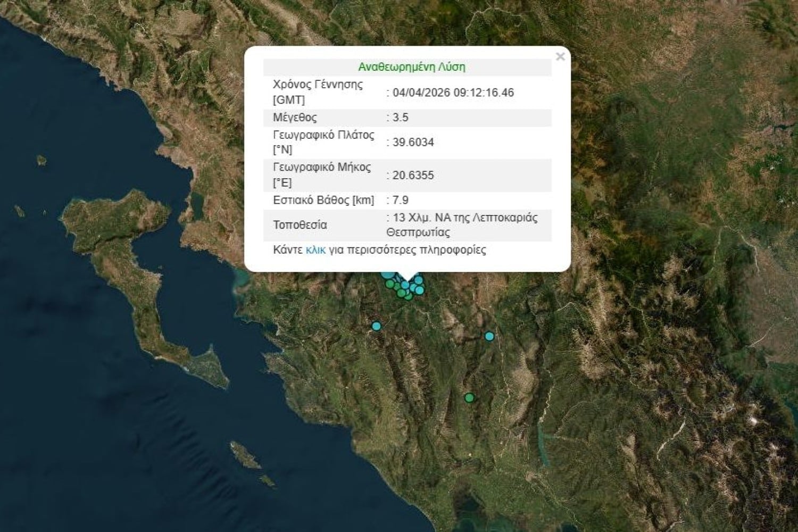
Task: Click the green "Αναθεωρημένη Λύση" popup header
Action: click(x=411, y=67)
